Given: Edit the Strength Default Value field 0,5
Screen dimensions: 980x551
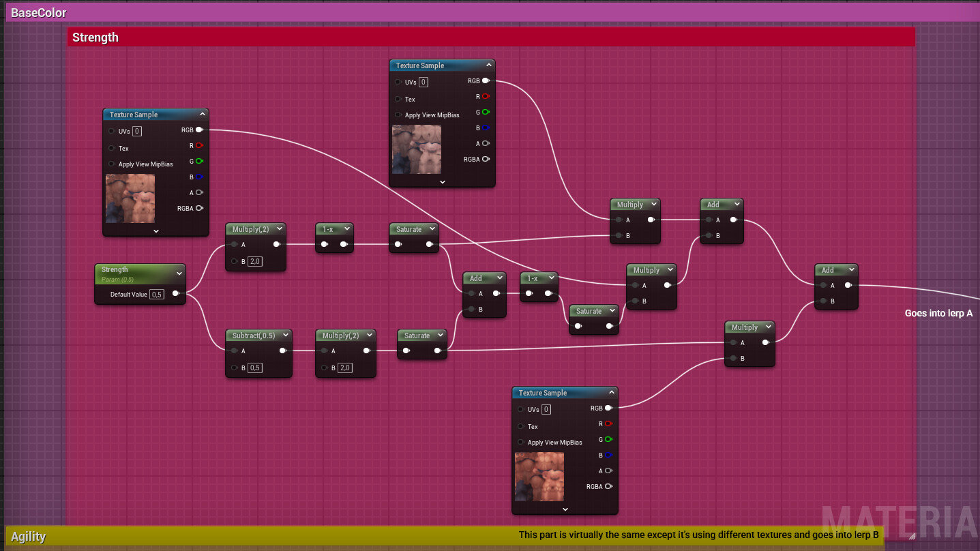Looking at the screenshot, I should coord(157,295).
